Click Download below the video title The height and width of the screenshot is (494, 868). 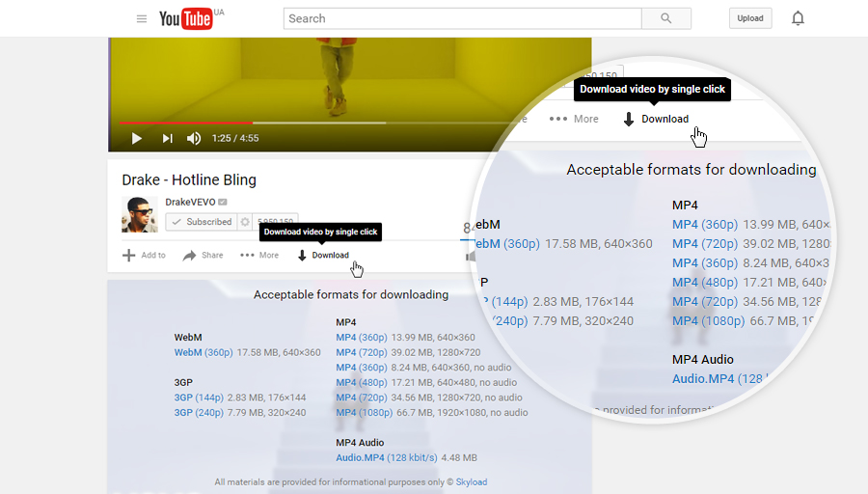pyautogui.click(x=323, y=256)
